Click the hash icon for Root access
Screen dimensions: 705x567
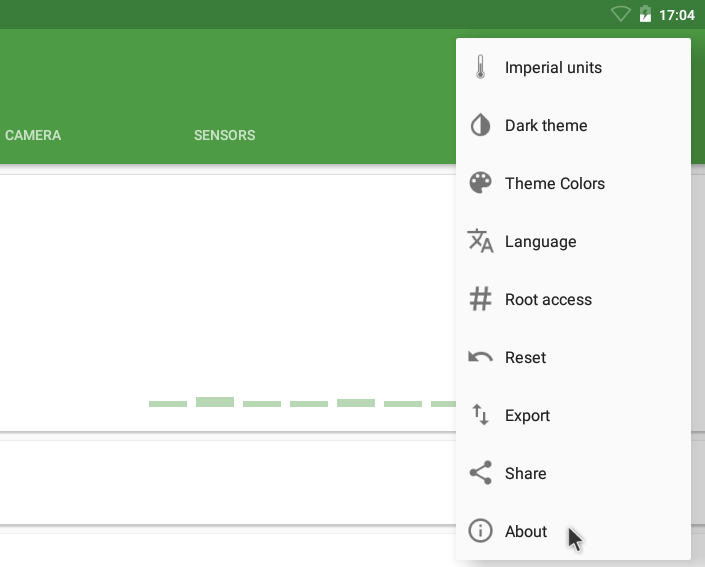click(x=480, y=299)
